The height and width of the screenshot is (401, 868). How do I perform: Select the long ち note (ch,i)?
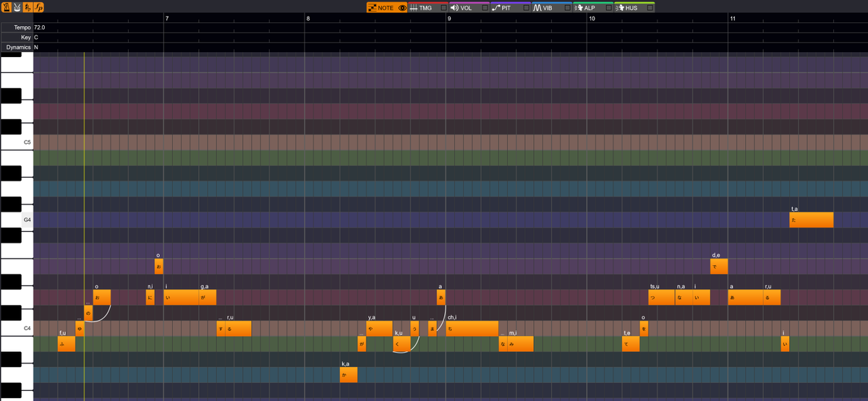pyautogui.click(x=472, y=329)
